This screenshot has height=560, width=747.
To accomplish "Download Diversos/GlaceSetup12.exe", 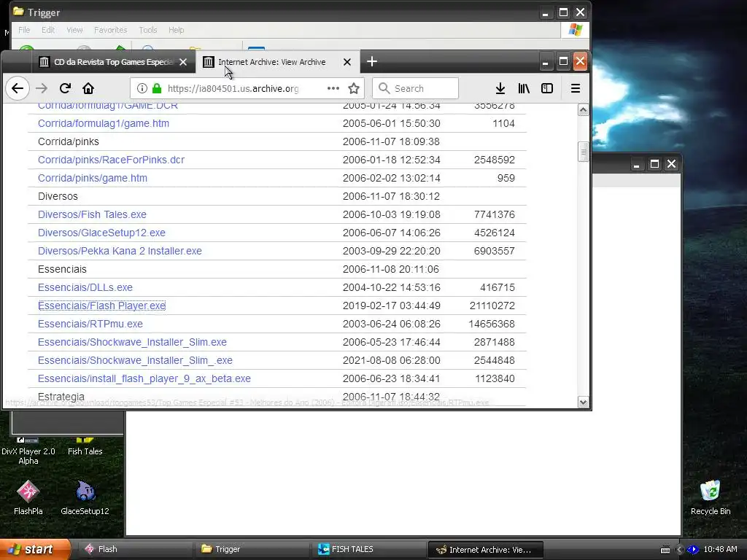I will pyautogui.click(x=101, y=233).
